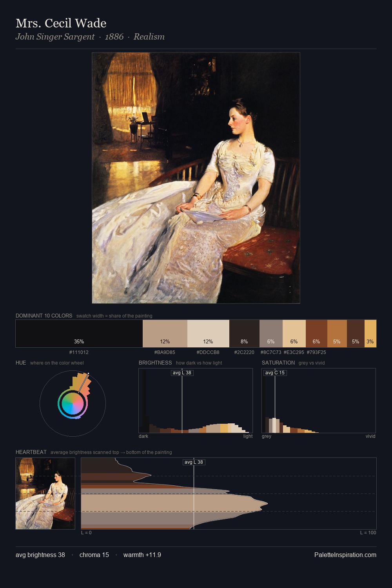The width and height of the screenshot is (392, 588).
Task: Click the chroma 15 footer stat
Action: (94, 555)
